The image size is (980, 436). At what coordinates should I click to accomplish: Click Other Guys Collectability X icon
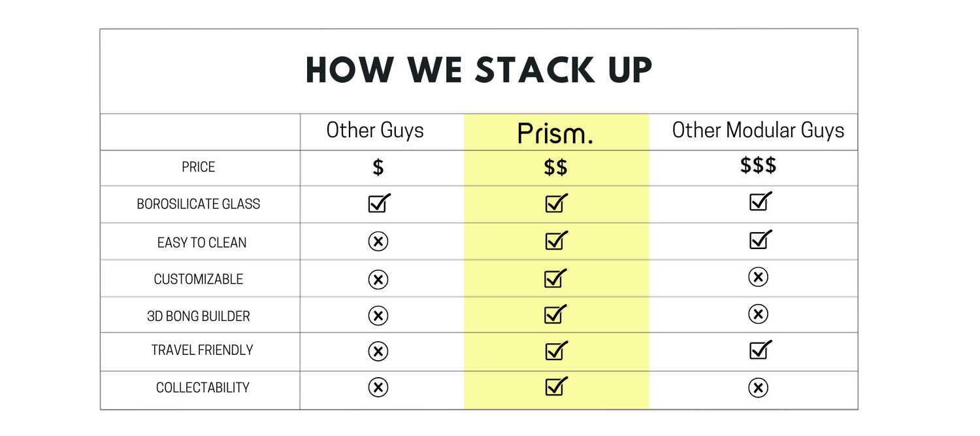378,388
